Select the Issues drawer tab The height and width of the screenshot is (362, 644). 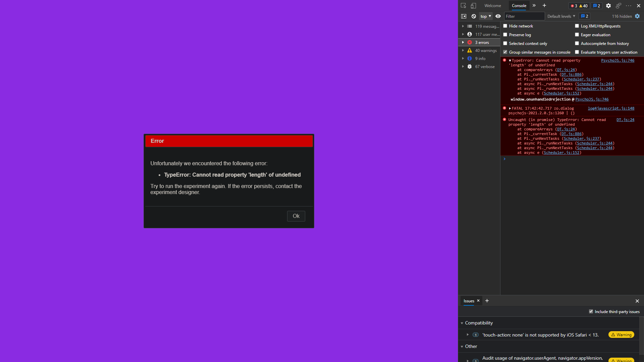[469, 301]
